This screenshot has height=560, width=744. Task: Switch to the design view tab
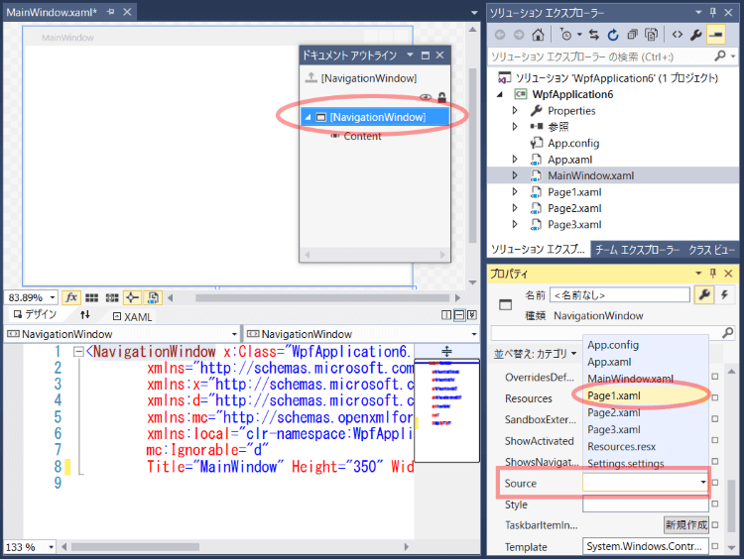coord(35,314)
